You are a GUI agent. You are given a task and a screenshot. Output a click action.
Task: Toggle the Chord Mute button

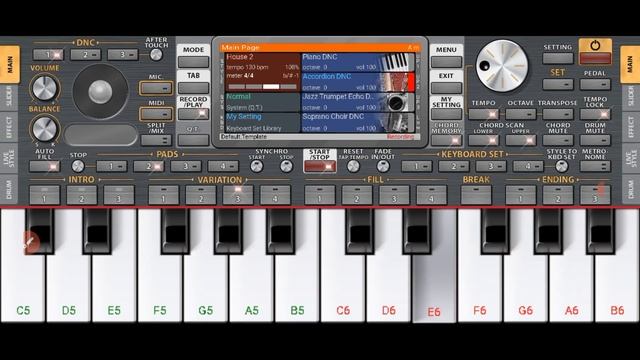click(x=558, y=140)
